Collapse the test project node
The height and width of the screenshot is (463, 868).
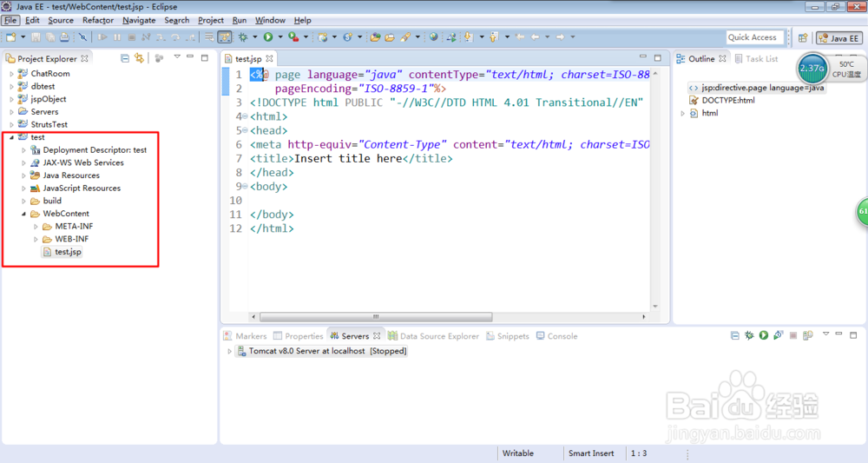click(x=11, y=137)
